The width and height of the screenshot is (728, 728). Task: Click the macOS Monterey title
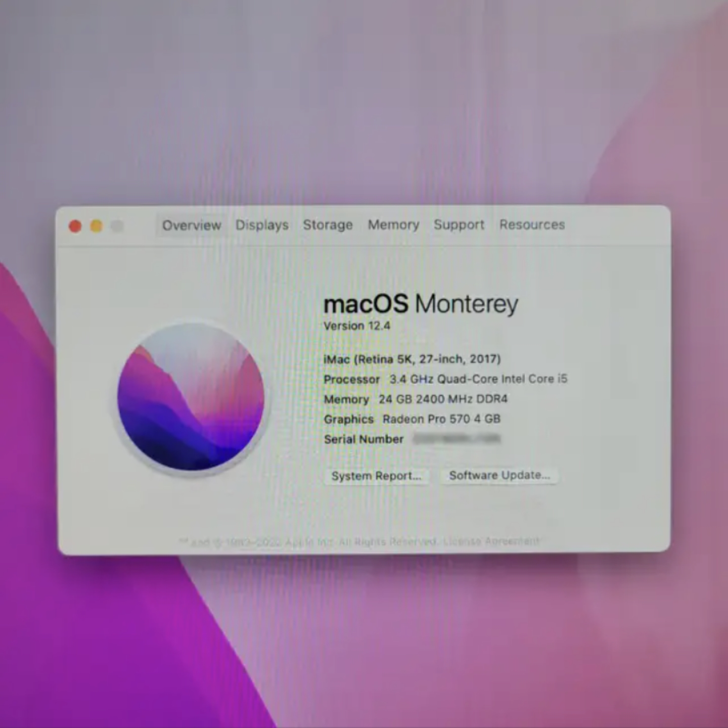coord(421,304)
